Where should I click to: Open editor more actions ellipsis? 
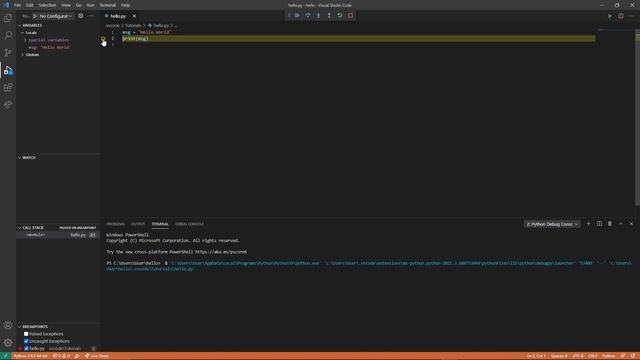631,16
